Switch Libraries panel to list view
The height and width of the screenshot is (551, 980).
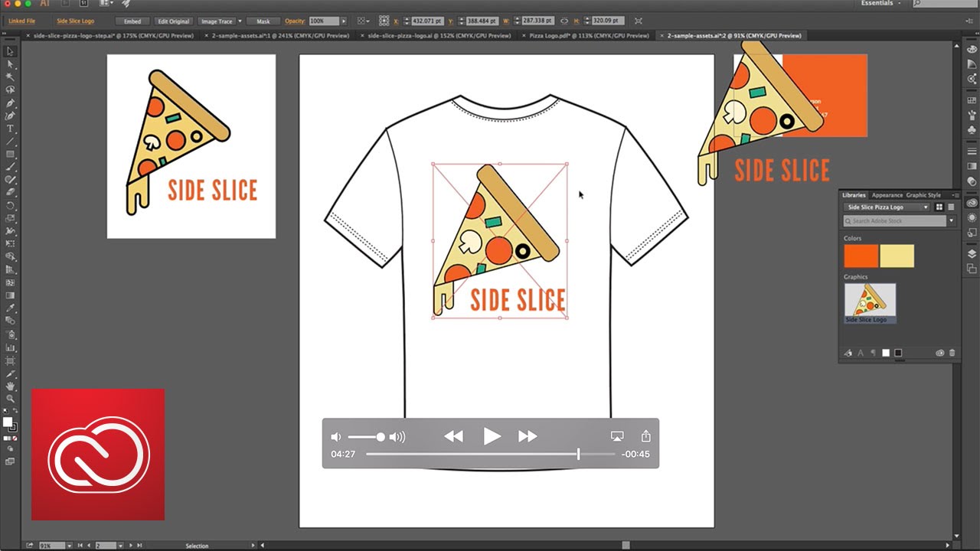tap(951, 207)
